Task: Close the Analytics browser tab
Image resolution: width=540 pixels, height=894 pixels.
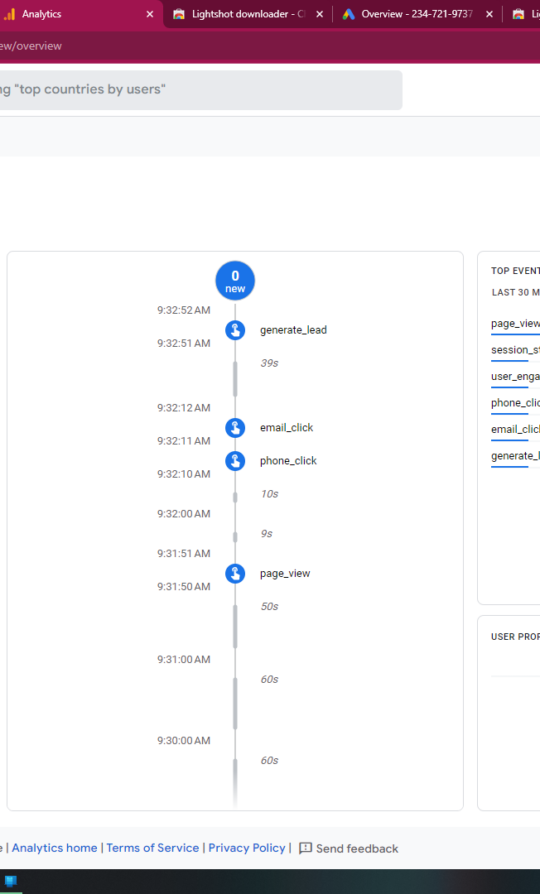Action: click(x=149, y=14)
